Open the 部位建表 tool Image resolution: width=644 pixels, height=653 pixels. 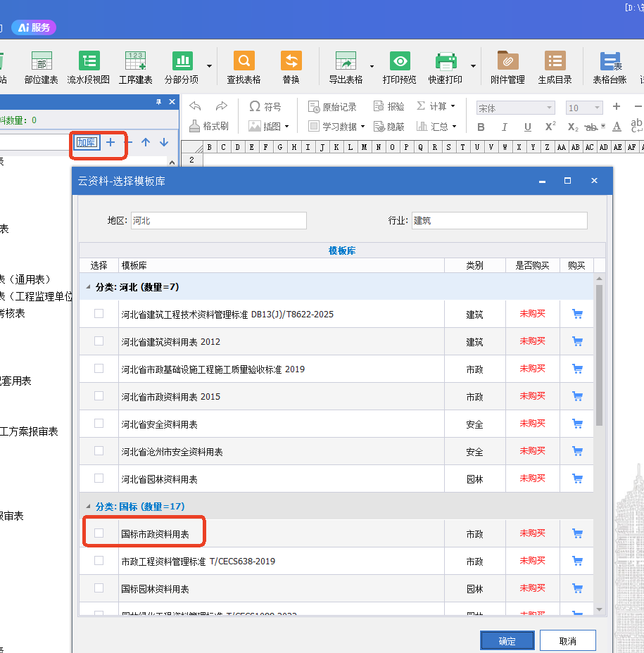pyautogui.click(x=42, y=68)
